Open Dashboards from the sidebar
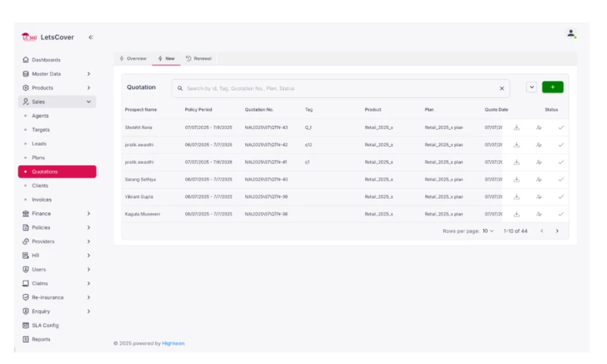607x364 pixels. pyautogui.click(x=46, y=60)
